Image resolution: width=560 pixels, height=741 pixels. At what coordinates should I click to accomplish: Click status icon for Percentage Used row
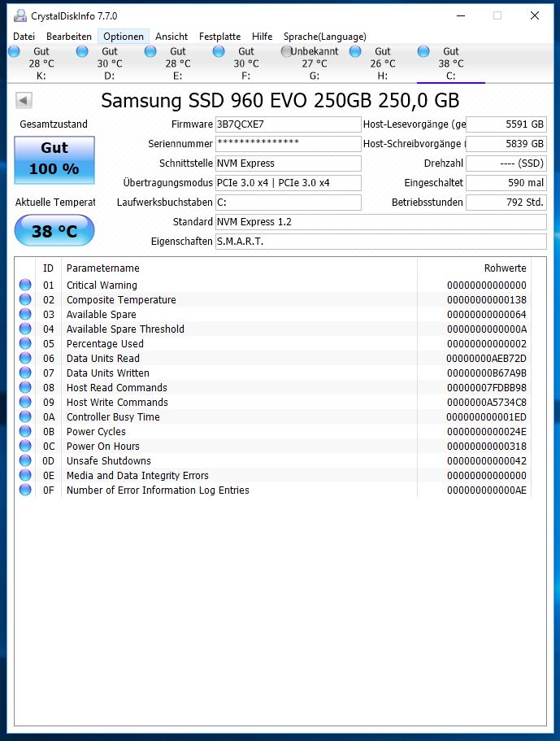pyautogui.click(x=25, y=343)
